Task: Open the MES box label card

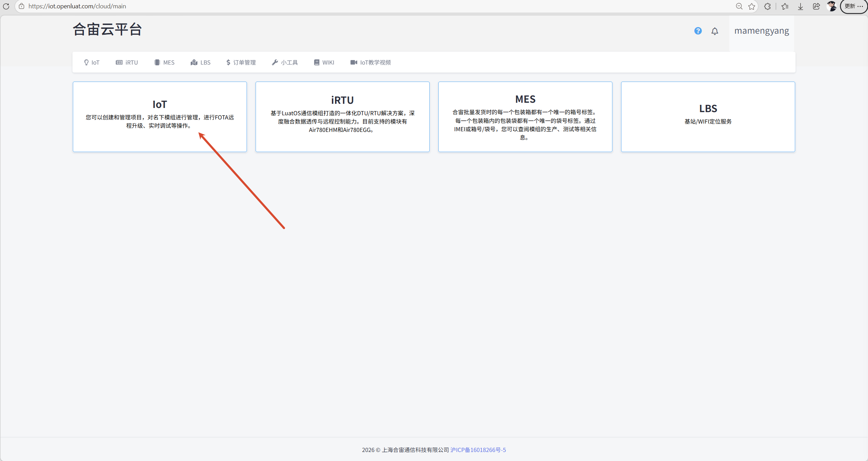Action: coord(525,117)
